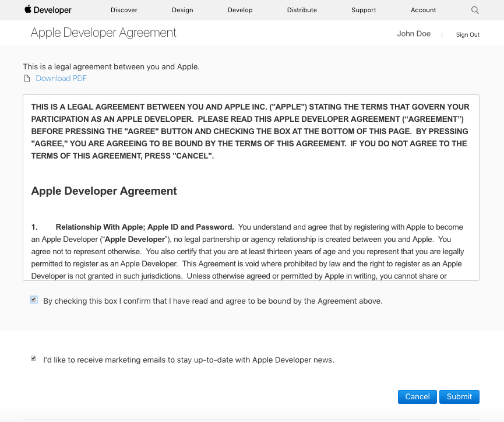The width and height of the screenshot is (504, 422).
Task: Click "This is a legal agreement between you and Apple."
Action: (x=111, y=66)
